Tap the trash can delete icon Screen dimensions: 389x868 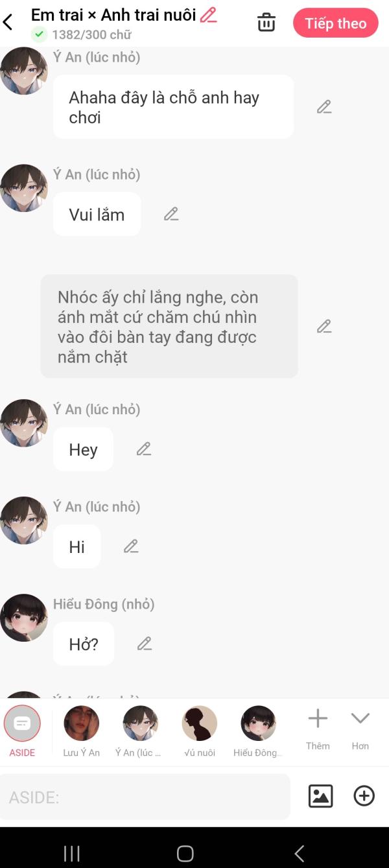point(266,23)
